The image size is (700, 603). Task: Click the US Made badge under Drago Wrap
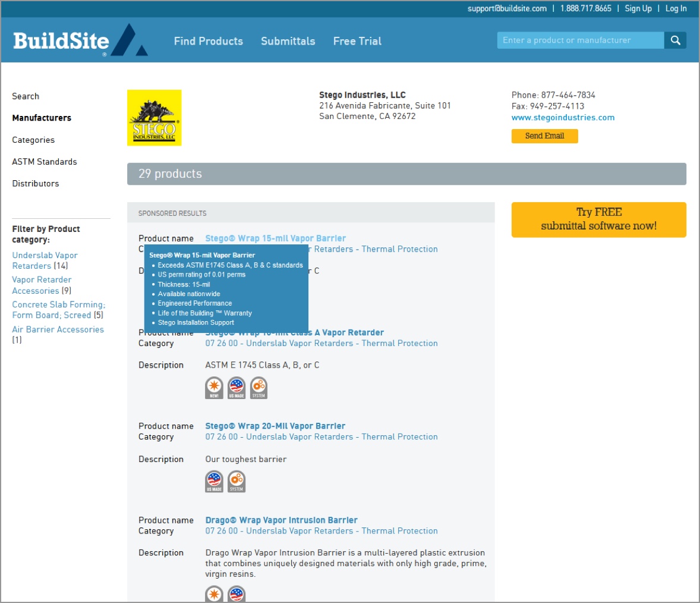click(x=237, y=594)
